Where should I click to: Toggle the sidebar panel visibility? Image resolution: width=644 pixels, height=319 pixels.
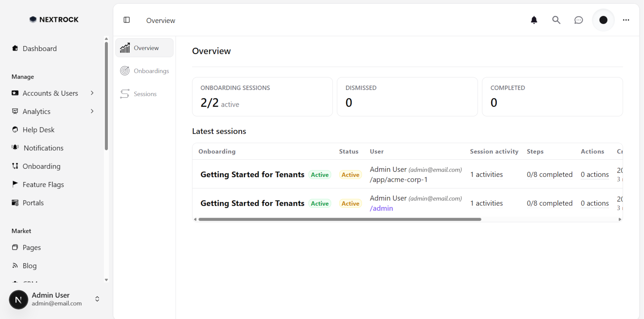[127, 20]
